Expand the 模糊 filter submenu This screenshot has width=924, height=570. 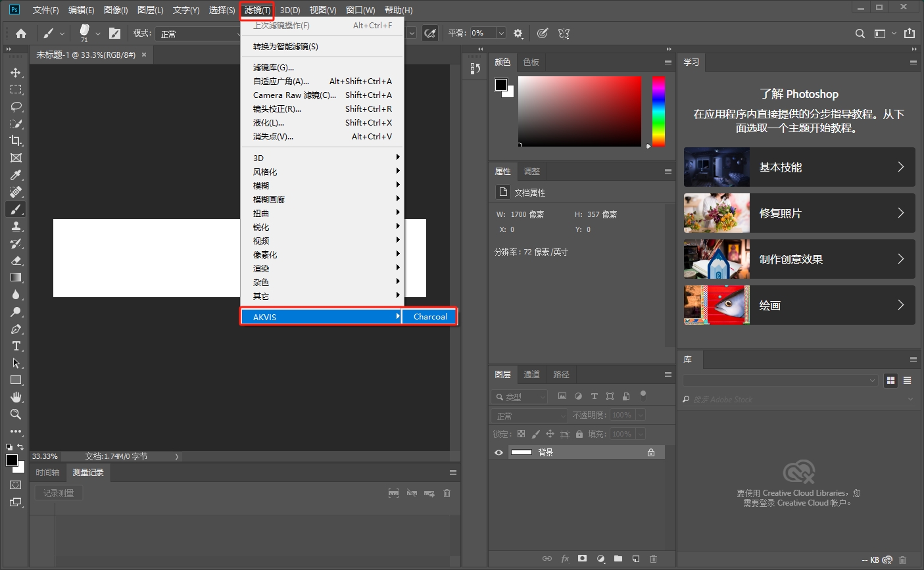322,185
